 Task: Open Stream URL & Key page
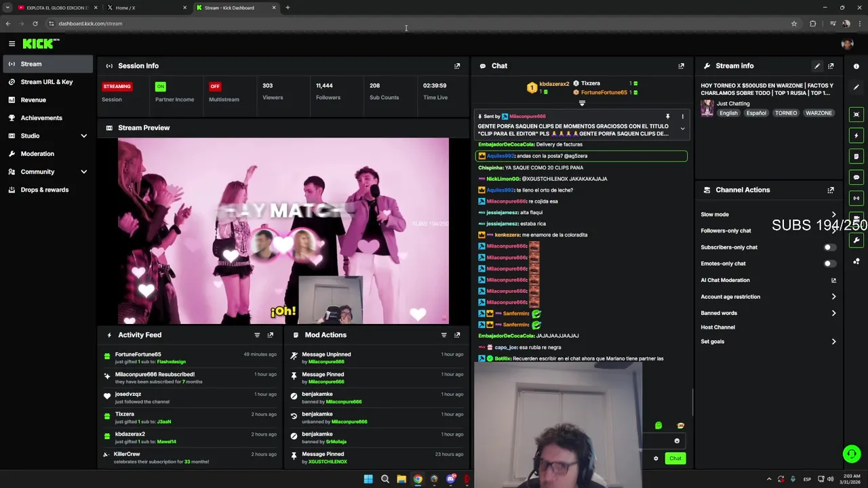click(47, 82)
